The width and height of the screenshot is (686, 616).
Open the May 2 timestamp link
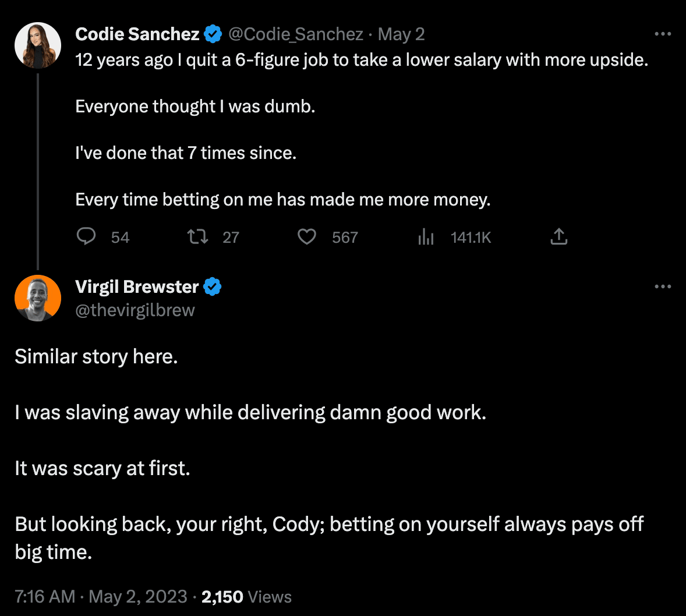(x=401, y=34)
